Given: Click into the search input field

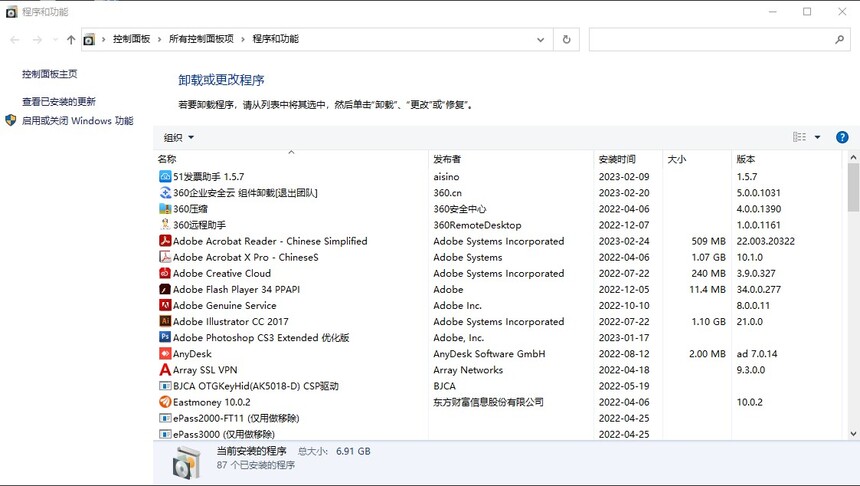Looking at the screenshot, I should [x=710, y=39].
